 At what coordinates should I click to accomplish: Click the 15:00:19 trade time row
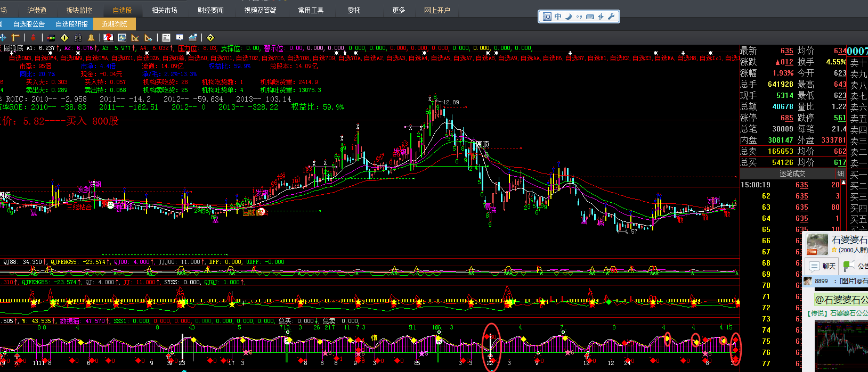(792, 185)
